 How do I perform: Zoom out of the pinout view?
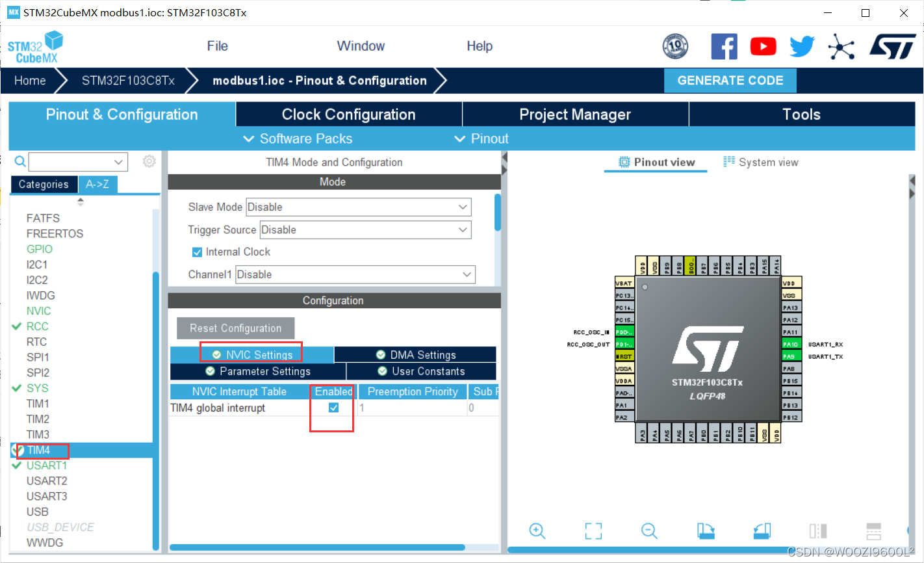click(649, 530)
